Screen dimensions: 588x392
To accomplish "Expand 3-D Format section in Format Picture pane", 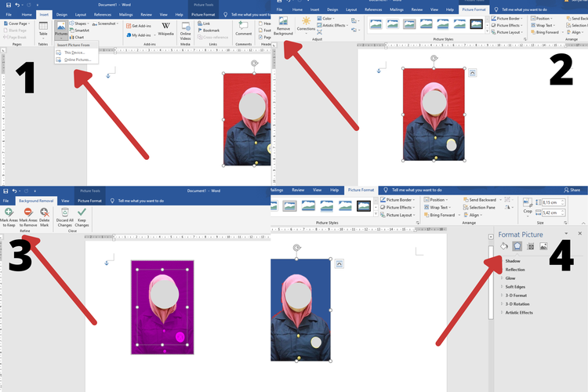I will click(514, 296).
